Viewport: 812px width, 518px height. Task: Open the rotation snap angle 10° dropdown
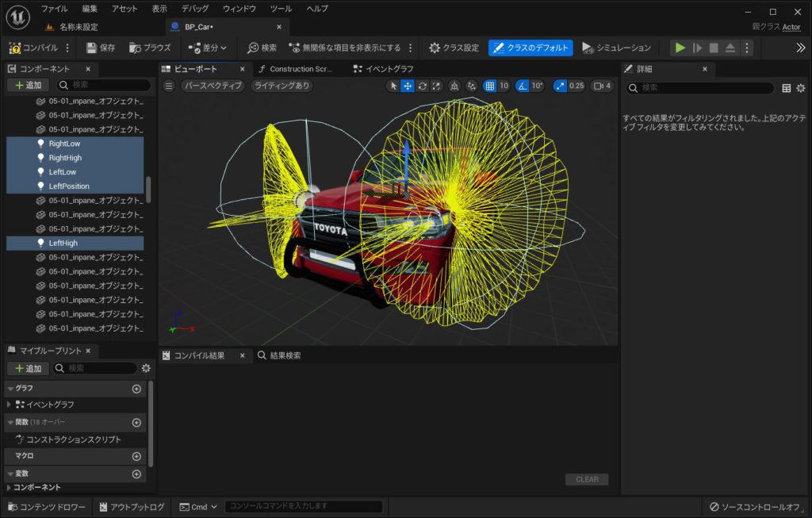537,86
